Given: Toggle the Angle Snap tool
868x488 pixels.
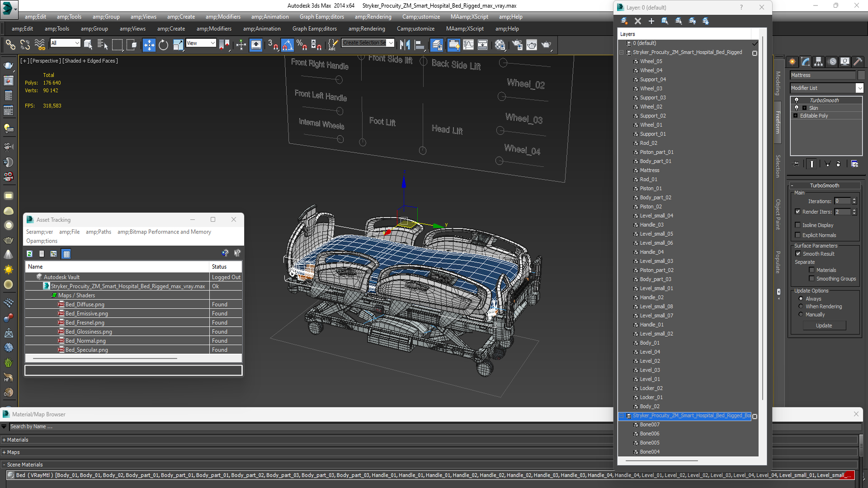Looking at the screenshot, I should [287, 44].
